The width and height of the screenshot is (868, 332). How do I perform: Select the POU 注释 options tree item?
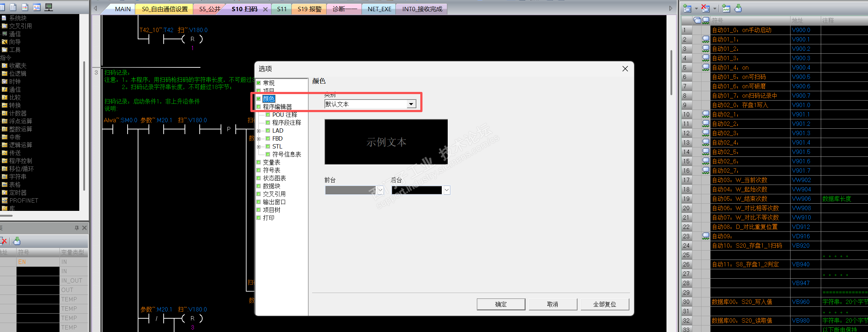click(x=285, y=115)
